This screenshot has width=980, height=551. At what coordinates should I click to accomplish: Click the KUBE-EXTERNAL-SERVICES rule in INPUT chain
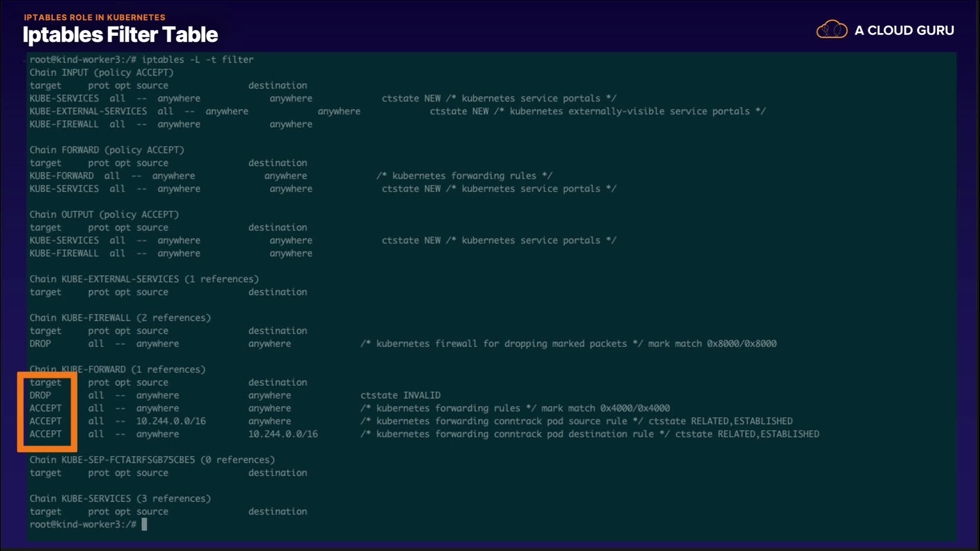88,111
